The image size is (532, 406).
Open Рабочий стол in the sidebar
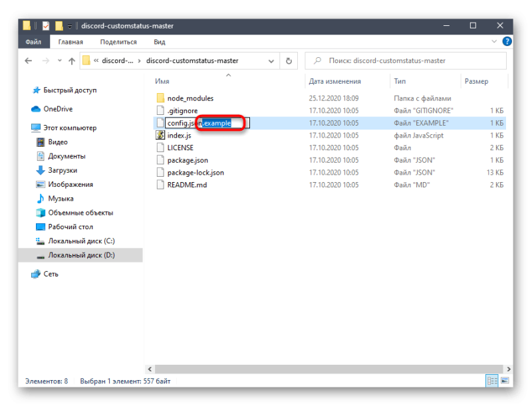(x=70, y=227)
